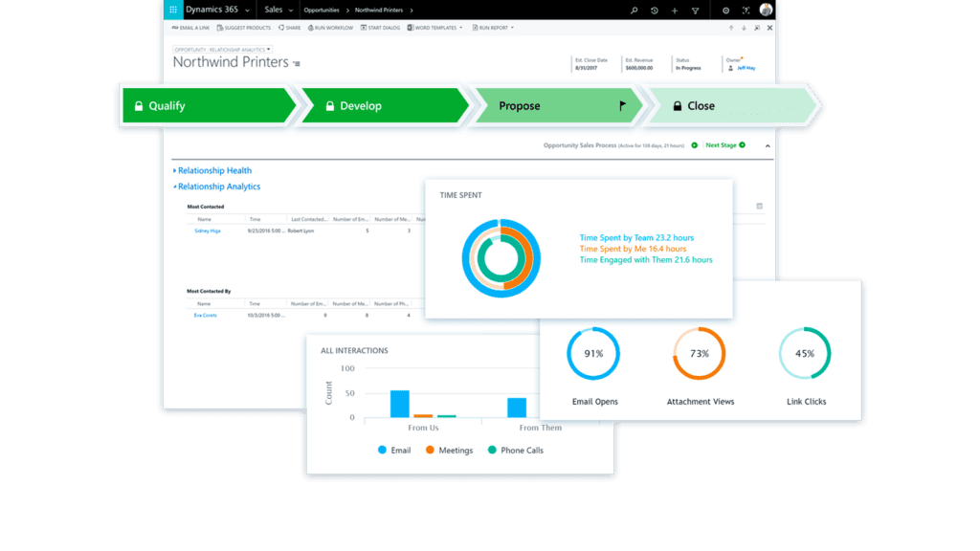Open settings gear in top bar
Viewport: 980px width, 551px height.
725,11
